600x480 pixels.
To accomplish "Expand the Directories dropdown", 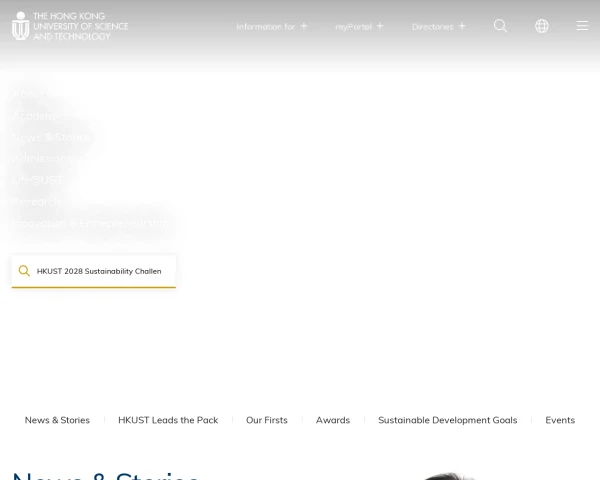I will (x=439, y=26).
